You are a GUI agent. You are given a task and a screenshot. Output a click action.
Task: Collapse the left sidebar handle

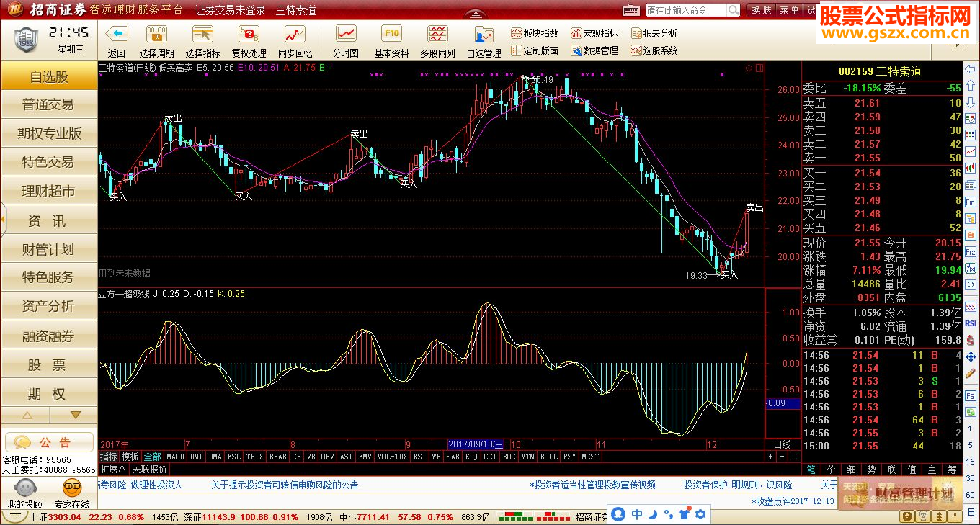pyautogui.click(x=3, y=220)
